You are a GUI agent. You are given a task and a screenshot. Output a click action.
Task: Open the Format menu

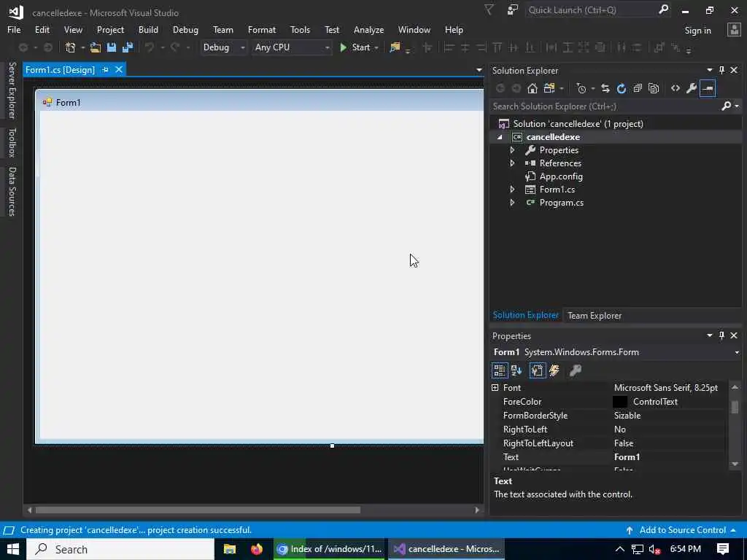click(262, 29)
